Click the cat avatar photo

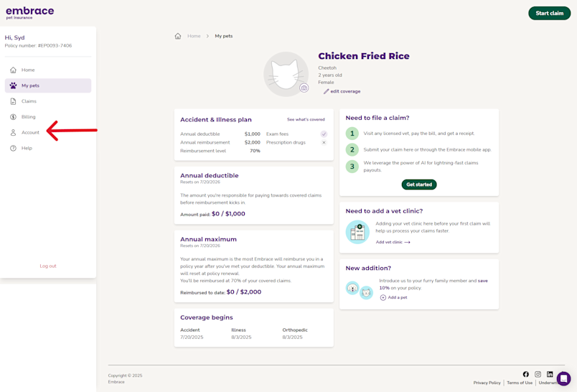coord(286,75)
